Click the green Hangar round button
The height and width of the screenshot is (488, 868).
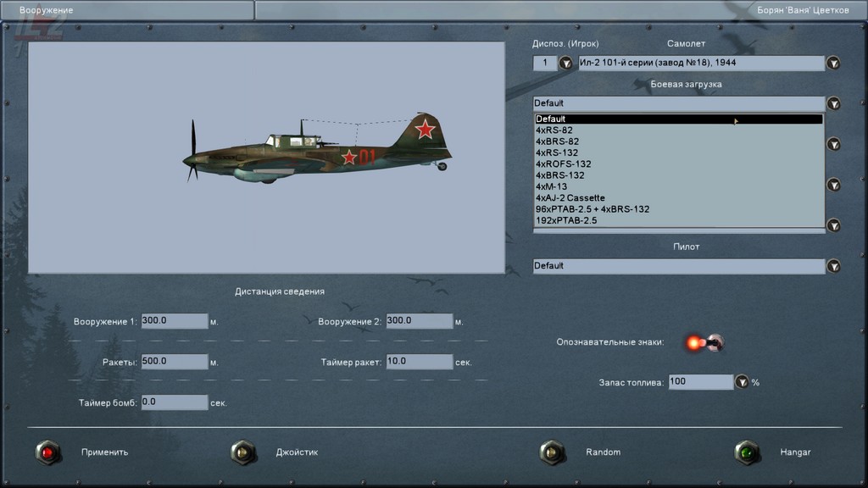(x=747, y=452)
